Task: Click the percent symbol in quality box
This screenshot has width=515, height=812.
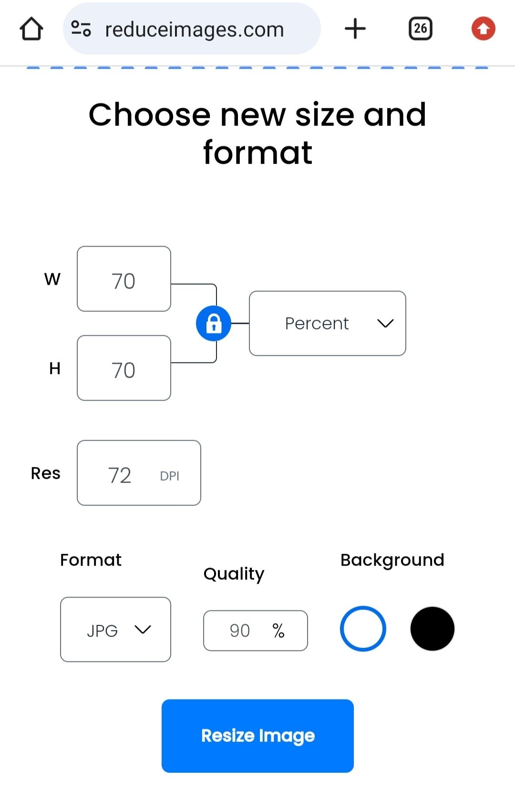Action: click(278, 631)
